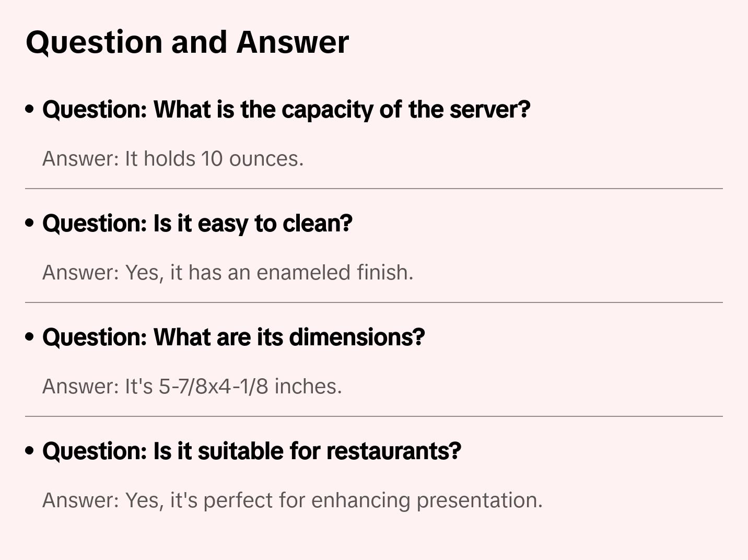Select the "Is it easy to clean?" question
This screenshot has height=560, width=748.
[x=197, y=223]
